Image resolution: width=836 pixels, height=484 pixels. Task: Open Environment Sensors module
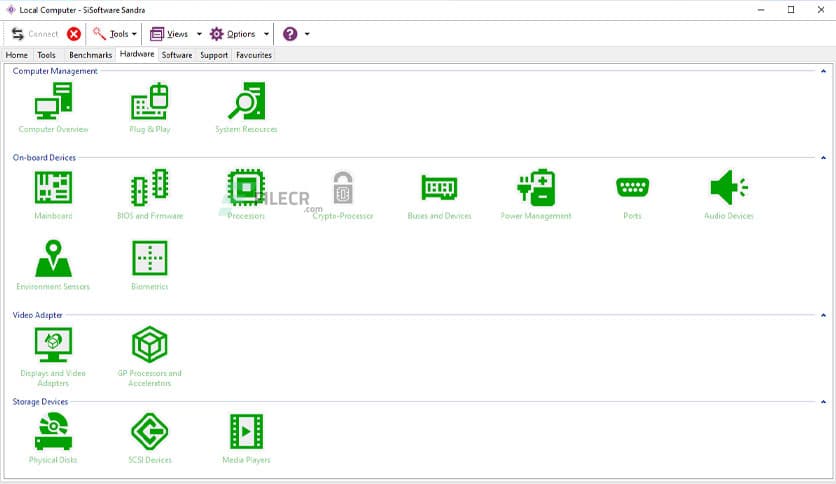tap(53, 265)
